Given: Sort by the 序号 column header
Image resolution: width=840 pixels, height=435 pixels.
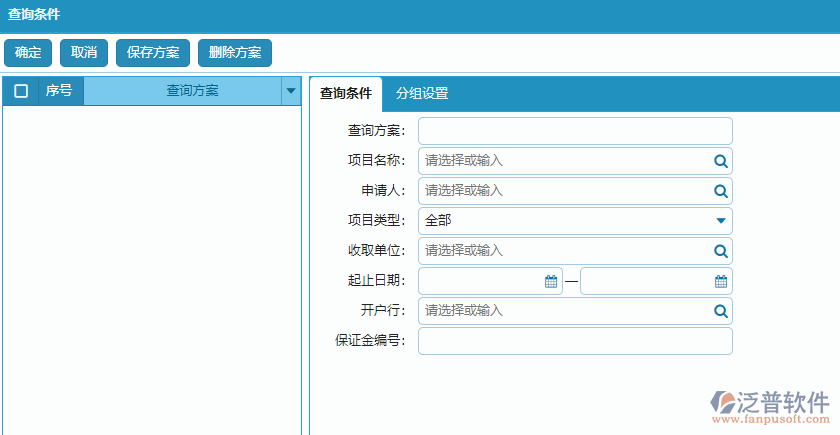Looking at the screenshot, I should [x=59, y=91].
